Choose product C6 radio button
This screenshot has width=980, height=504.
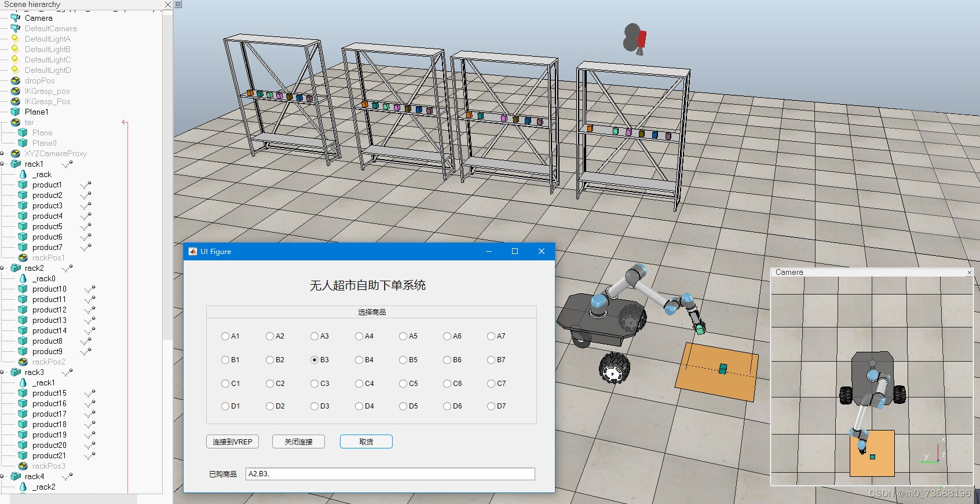(x=447, y=383)
